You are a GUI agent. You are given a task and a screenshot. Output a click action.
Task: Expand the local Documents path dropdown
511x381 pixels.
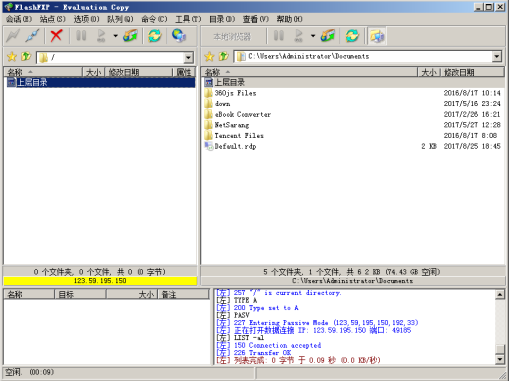(497, 56)
